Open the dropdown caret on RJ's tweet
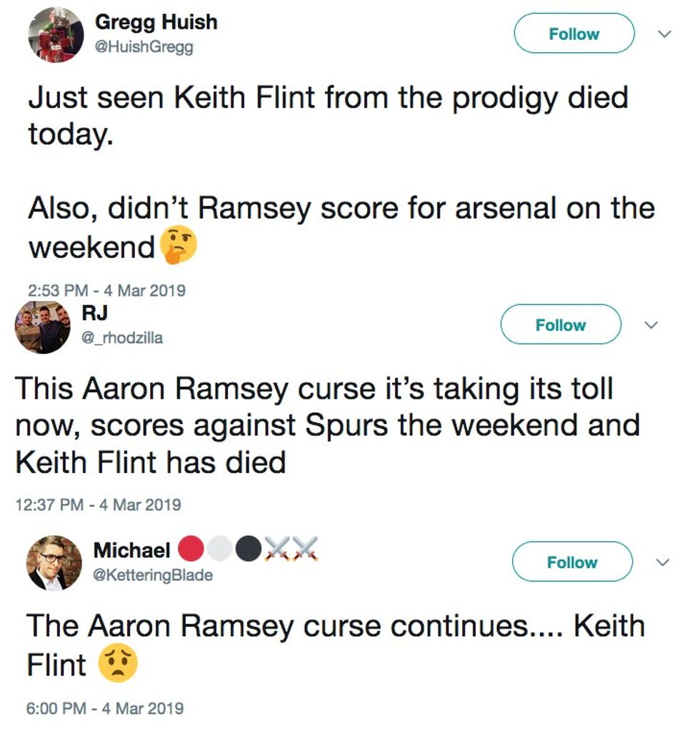This screenshot has width=700, height=729. click(x=651, y=324)
